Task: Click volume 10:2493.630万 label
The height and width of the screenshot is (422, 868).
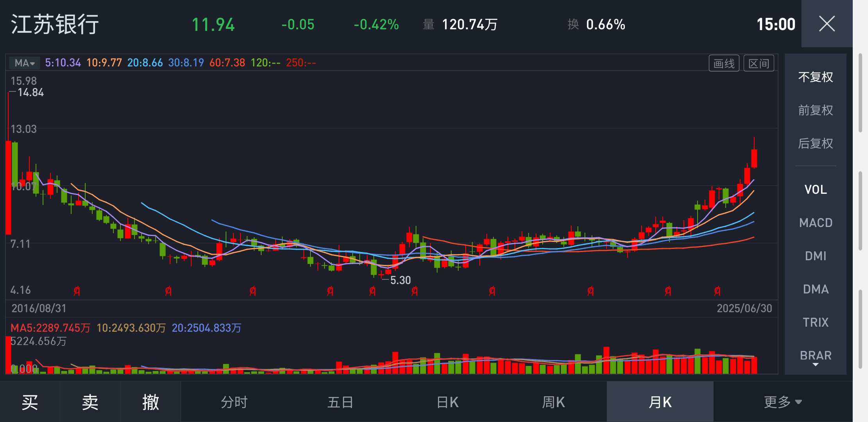Action: (x=131, y=328)
